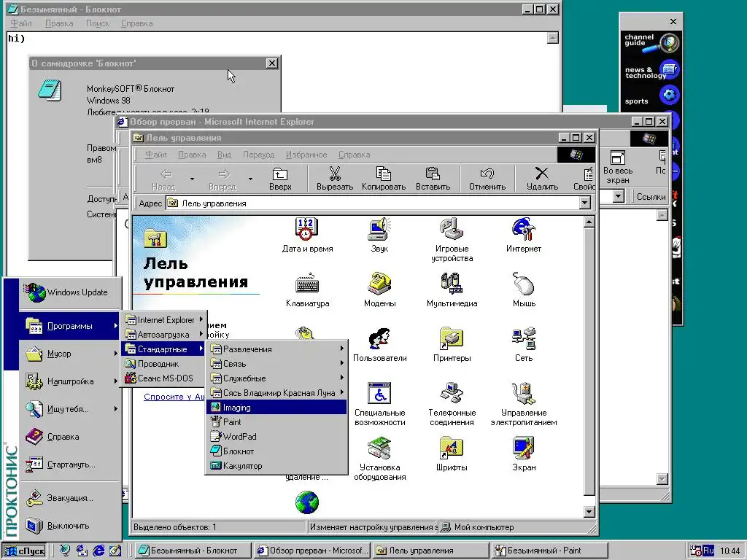747x560 pixels.
Task: Click the Вырезать scissors toolbar button
Action: [334, 179]
